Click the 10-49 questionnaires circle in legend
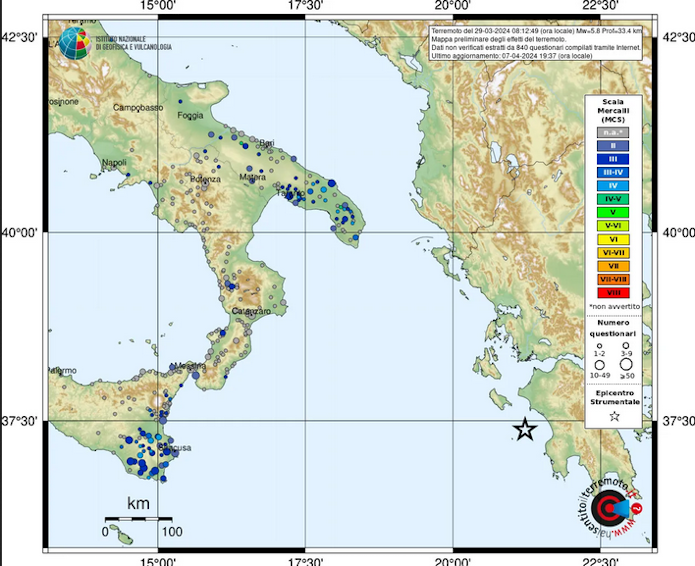Image resolution: width=695 pixels, height=566 pixels. coord(600,365)
